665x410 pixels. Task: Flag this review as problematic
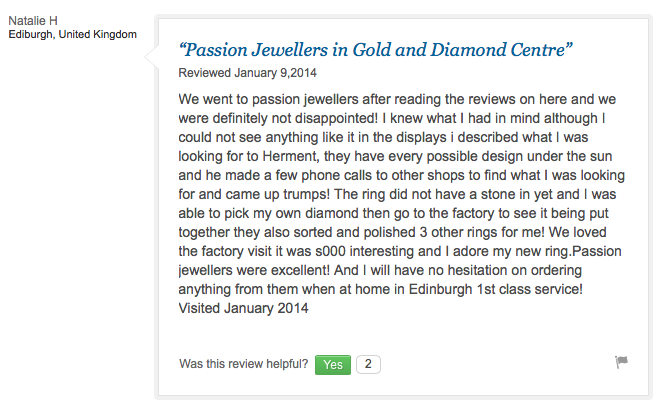click(621, 362)
